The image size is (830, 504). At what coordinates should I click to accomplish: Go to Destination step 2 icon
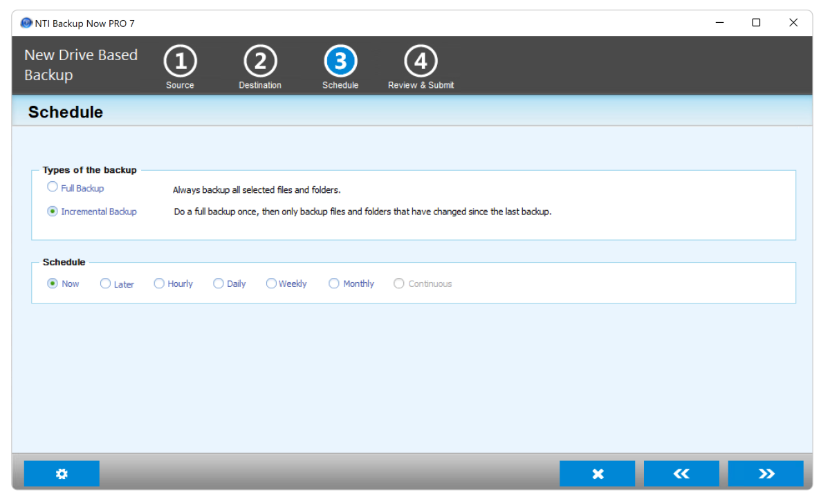pos(260,62)
